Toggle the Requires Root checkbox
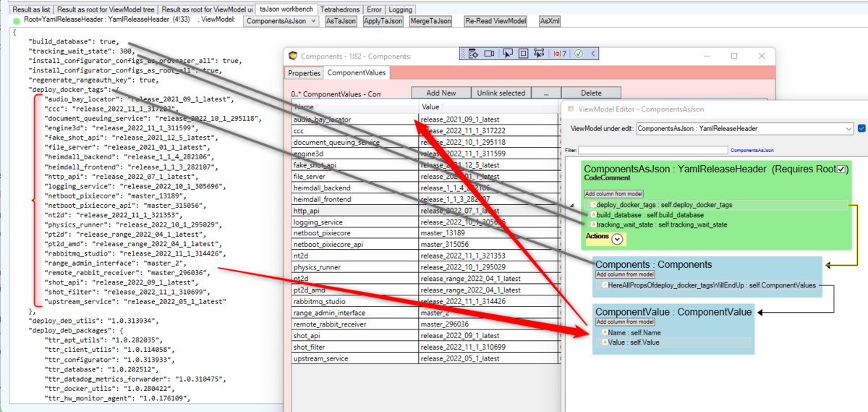 click(x=841, y=169)
